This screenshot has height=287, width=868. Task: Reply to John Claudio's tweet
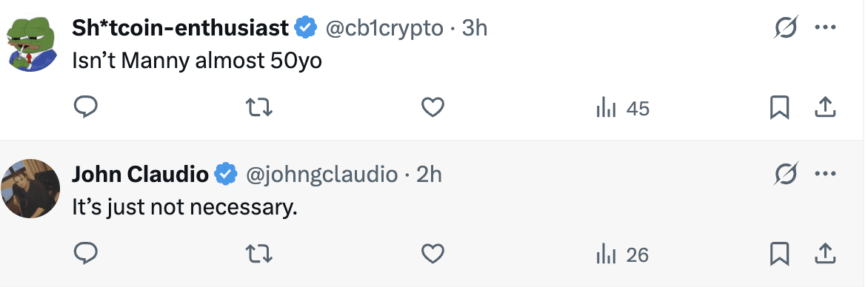pyautogui.click(x=86, y=254)
